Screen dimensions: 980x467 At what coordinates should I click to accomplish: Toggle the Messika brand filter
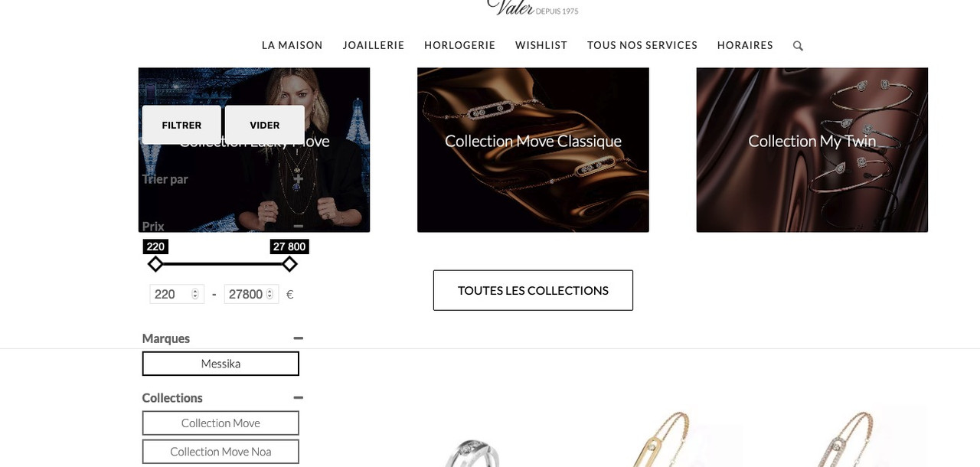coord(220,364)
